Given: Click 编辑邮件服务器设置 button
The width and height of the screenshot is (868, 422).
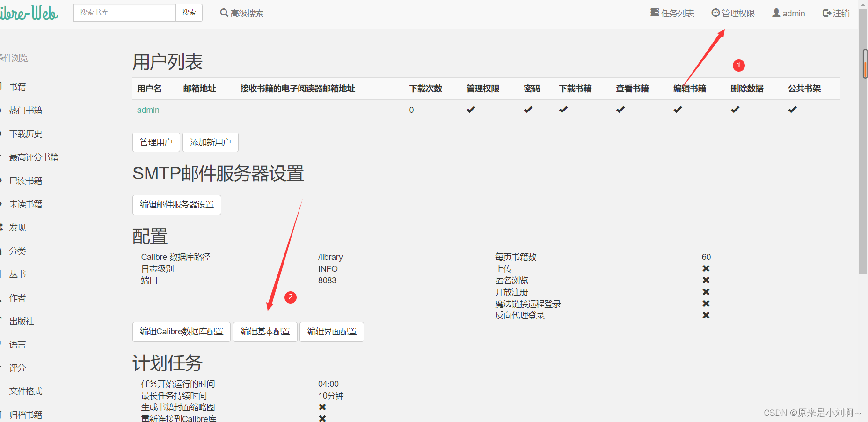Looking at the screenshot, I should point(177,205).
